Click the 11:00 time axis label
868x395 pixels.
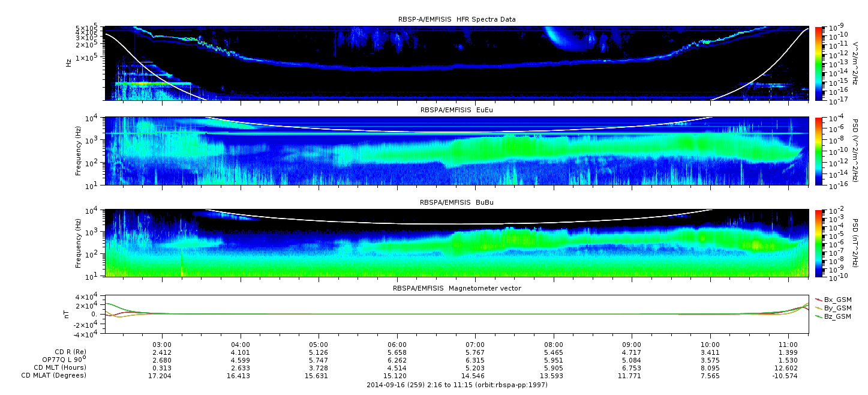pos(788,345)
